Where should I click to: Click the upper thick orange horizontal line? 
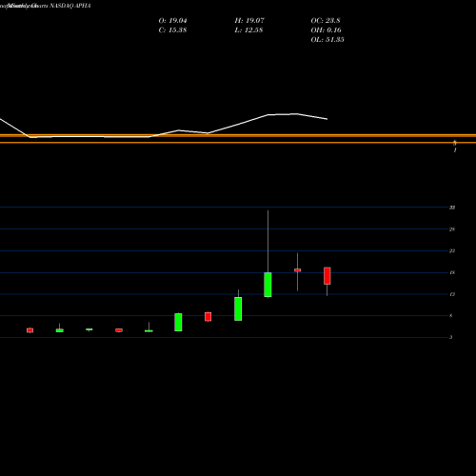[x=238, y=135]
